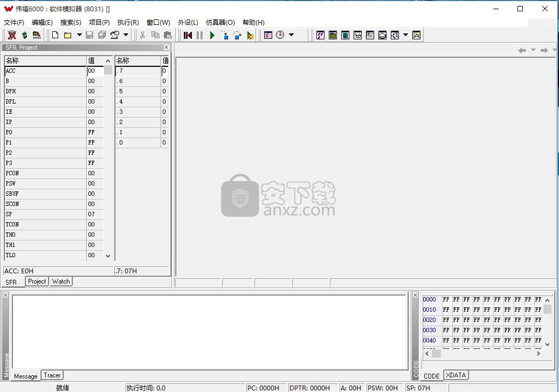559x392 pixels.
Task: Click address 0020 in CODE memory
Action: [429, 320]
